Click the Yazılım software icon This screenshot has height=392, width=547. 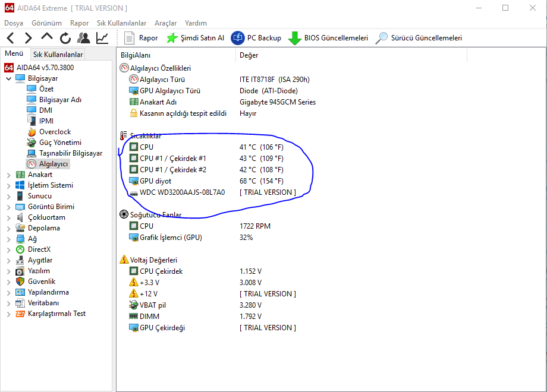20,271
